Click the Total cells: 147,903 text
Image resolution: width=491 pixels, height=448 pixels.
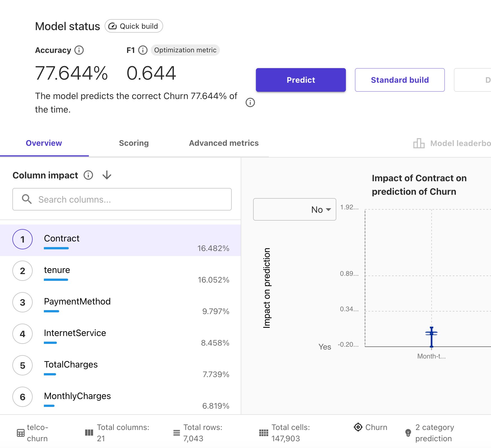pos(290,433)
